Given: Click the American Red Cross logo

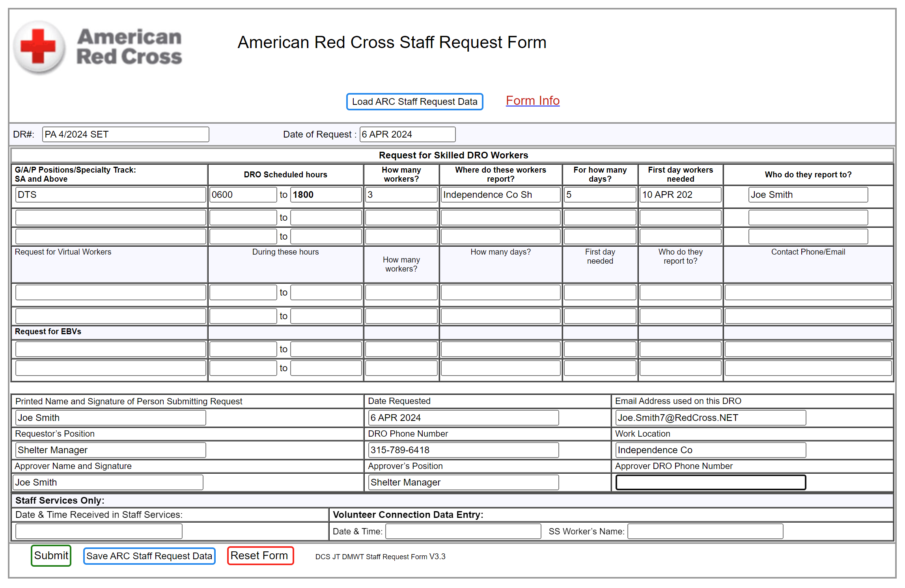Looking at the screenshot, I should pyautogui.click(x=97, y=47).
